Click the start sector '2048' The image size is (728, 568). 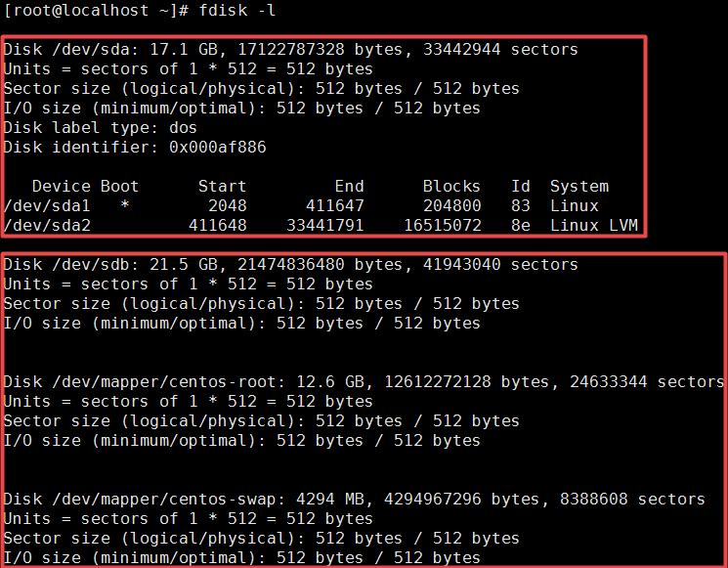tap(228, 205)
